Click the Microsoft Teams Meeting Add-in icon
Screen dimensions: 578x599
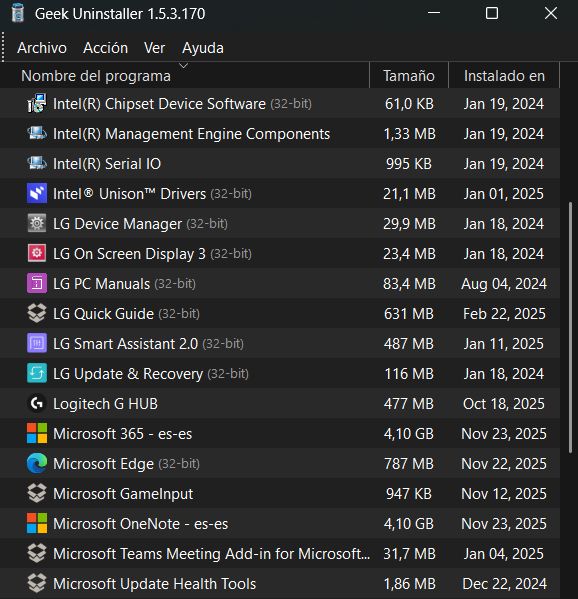tap(37, 553)
